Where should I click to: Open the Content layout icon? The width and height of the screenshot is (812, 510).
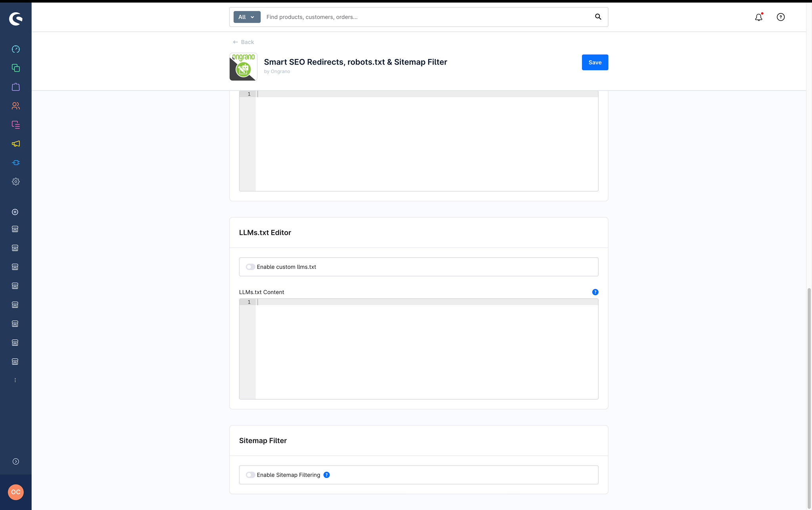pos(15,125)
